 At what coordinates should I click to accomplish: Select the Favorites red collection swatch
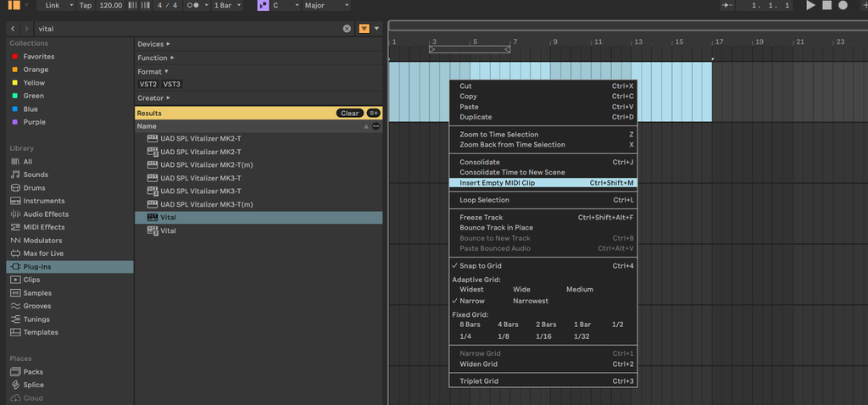point(15,57)
